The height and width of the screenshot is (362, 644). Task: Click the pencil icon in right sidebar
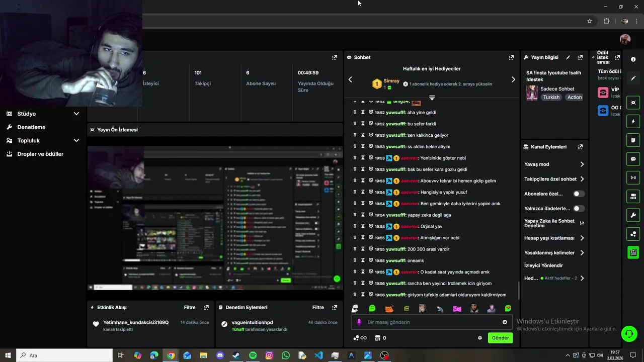pos(633,78)
